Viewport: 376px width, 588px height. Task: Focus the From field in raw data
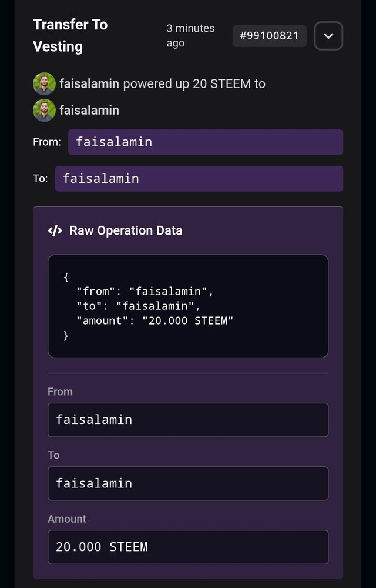coord(187,420)
